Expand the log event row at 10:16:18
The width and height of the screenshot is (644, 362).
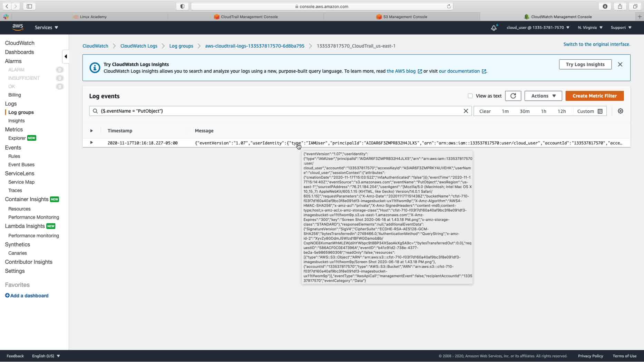91,142
